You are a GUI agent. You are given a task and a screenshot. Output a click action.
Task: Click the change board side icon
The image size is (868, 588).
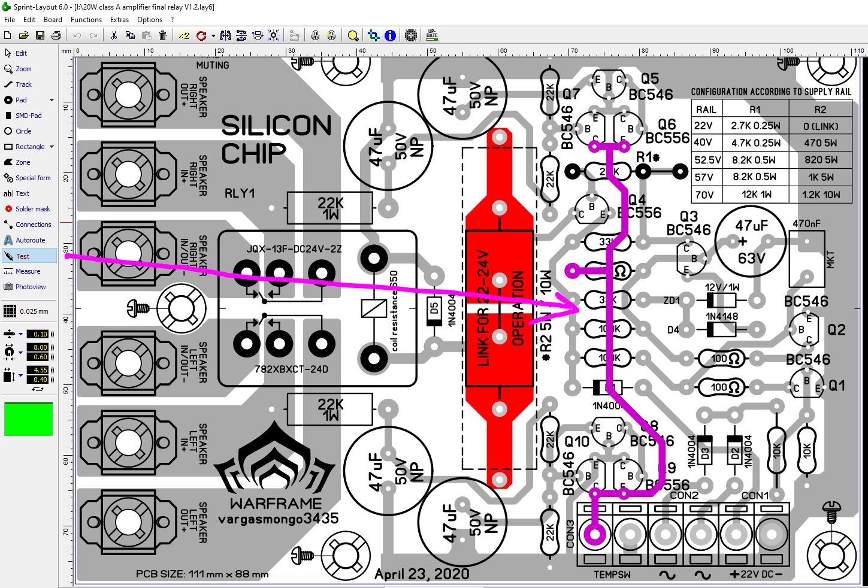coord(258,35)
